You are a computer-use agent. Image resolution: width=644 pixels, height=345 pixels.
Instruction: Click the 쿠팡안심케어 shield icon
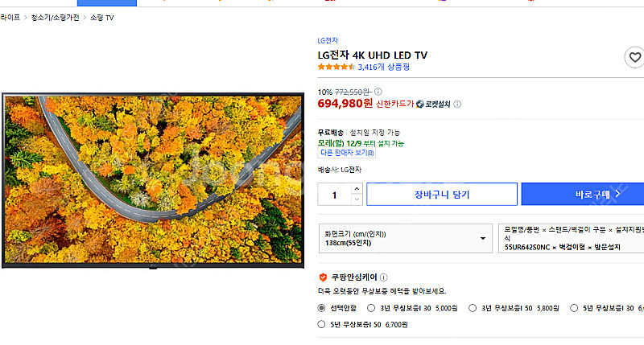click(x=323, y=277)
